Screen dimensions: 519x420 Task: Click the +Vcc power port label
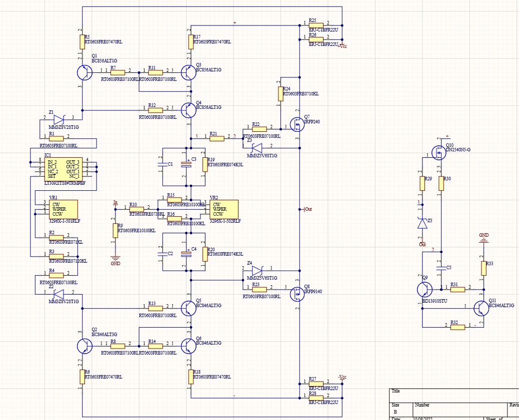click(x=342, y=46)
